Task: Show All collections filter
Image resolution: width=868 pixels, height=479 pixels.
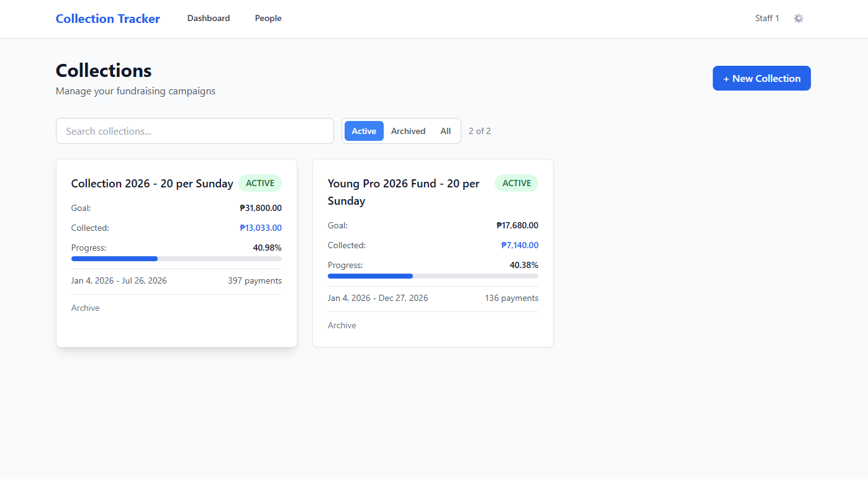Action: 446,131
